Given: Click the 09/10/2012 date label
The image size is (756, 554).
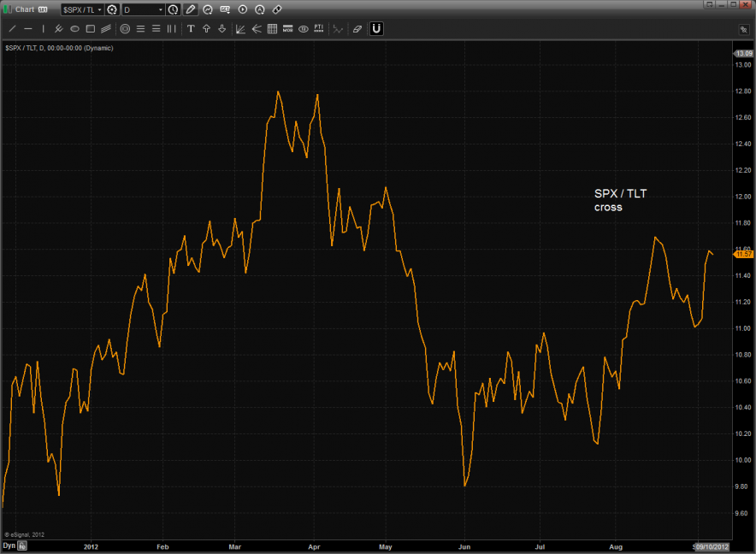Looking at the screenshot, I should [x=712, y=545].
